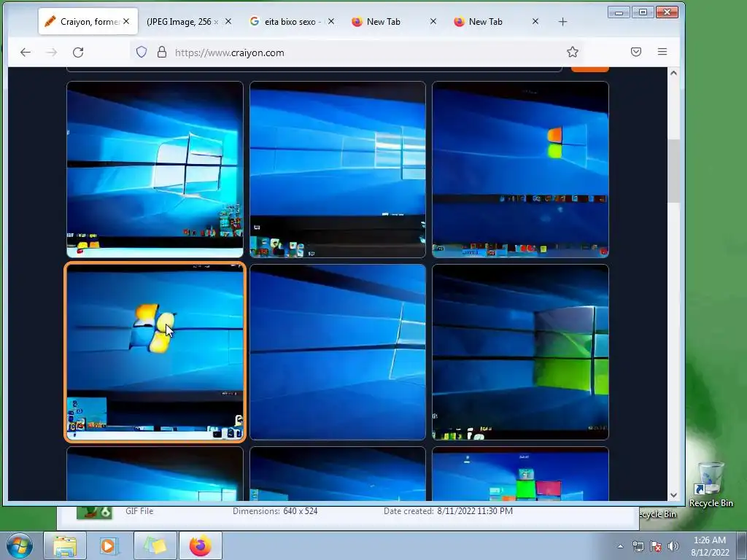Screen dimensions: 747x560
Task: Open the plain blue middle center image
Action: [338, 352]
